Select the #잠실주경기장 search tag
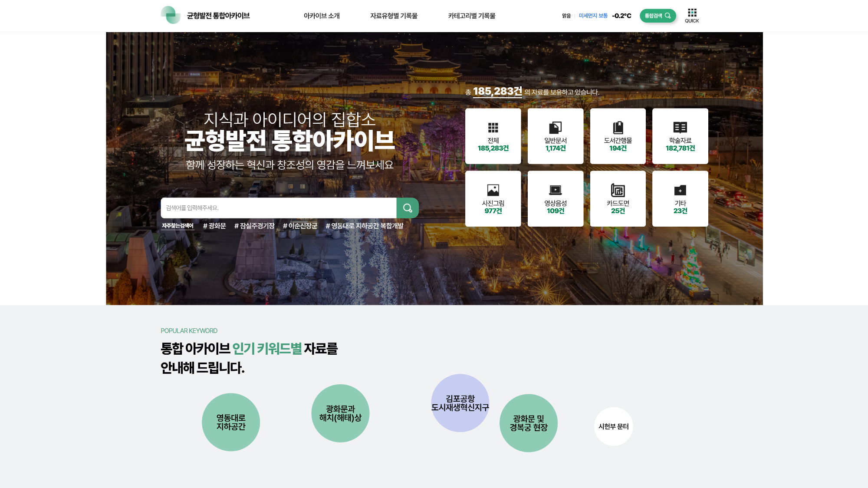This screenshot has width=868, height=488. coord(254,226)
